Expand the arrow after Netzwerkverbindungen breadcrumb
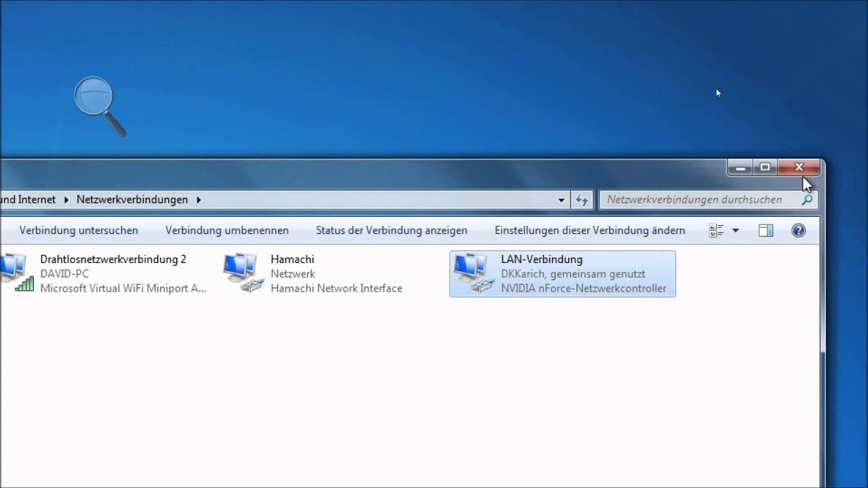868x488 pixels. point(199,200)
